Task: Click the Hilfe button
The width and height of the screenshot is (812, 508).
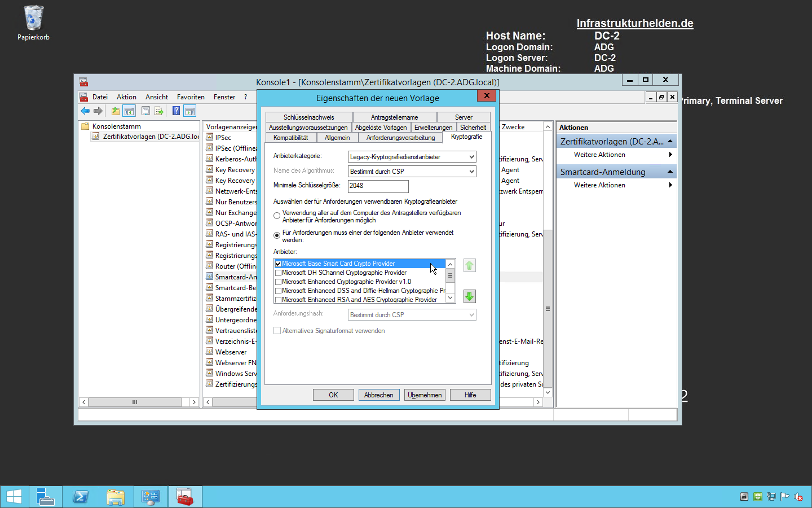Action: click(x=470, y=395)
